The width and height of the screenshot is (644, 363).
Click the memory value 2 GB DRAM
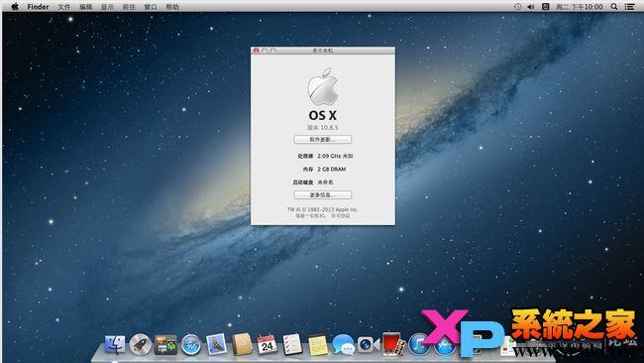332,169
